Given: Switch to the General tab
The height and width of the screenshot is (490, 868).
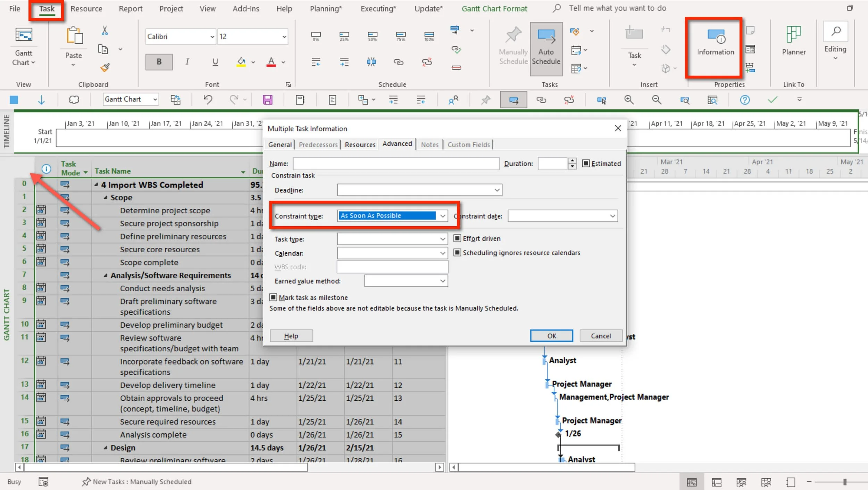Looking at the screenshot, I should 280,145.
